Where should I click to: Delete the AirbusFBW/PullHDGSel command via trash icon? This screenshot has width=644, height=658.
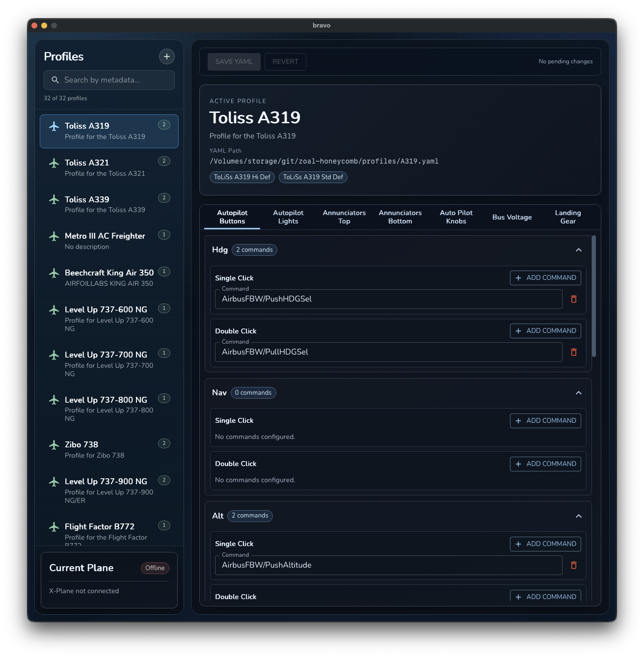point(573,352)
